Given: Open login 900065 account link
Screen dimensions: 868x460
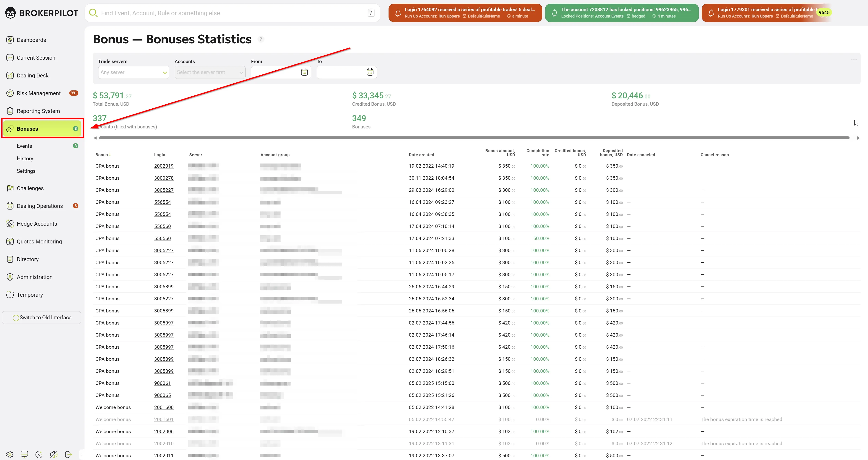Looking at the screenshot, I should tap(162, 395).
